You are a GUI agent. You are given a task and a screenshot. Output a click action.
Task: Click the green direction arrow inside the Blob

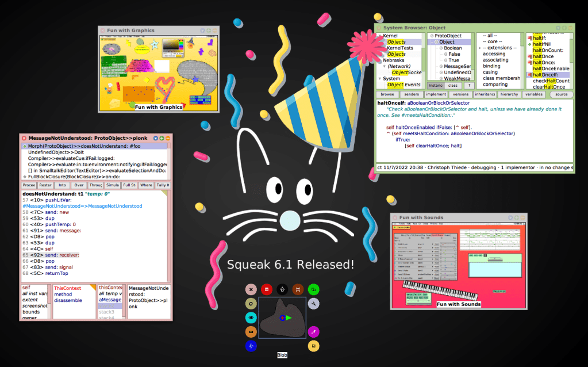tap(289, 318)
